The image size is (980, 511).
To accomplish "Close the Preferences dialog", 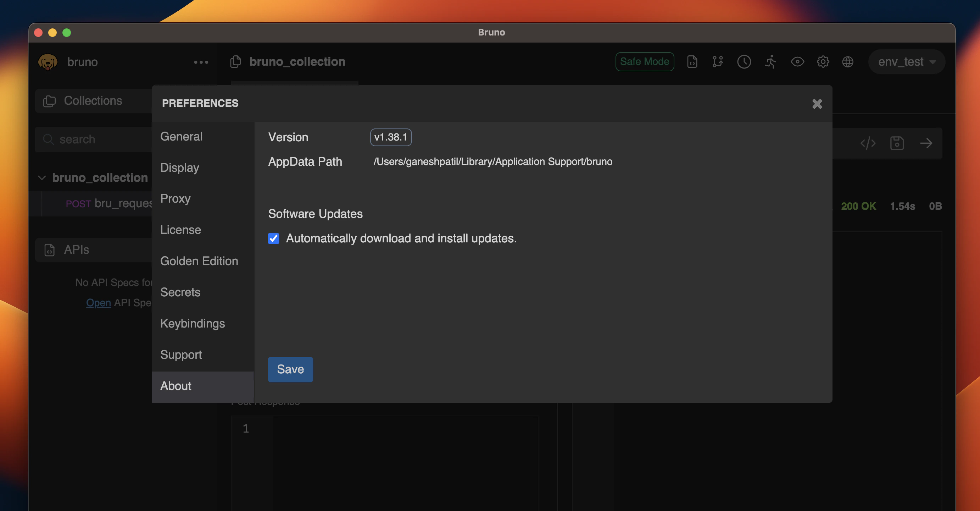I will click(x=817, y=104).
